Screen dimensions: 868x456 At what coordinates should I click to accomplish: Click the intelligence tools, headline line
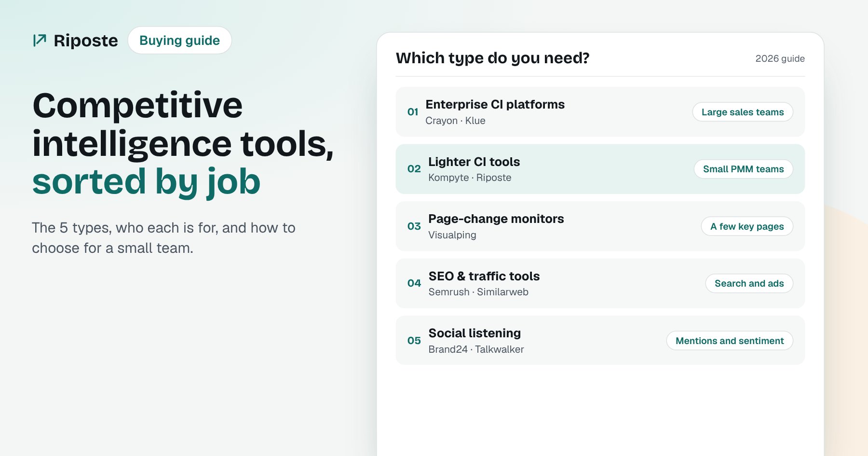point(183,144)
